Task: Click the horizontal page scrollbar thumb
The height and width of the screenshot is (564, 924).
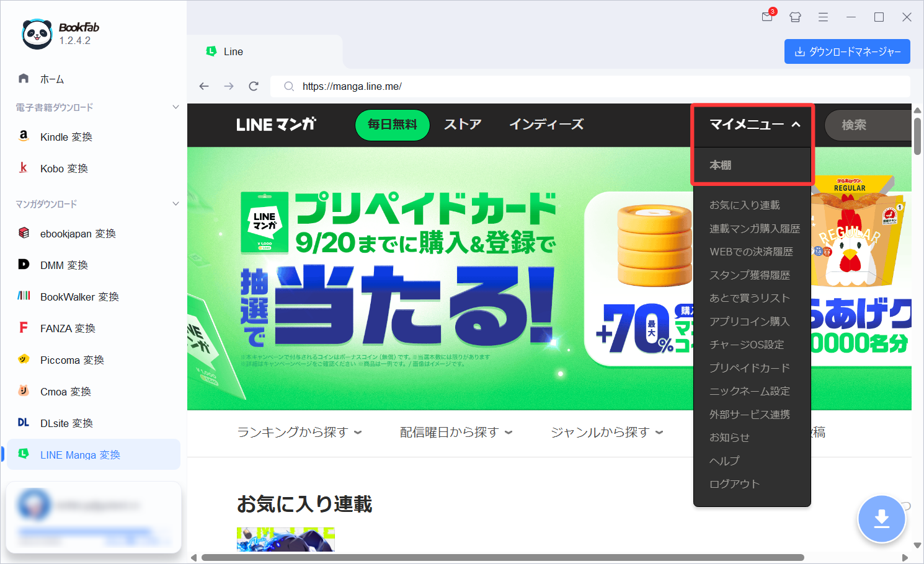Action: point(502,557)
